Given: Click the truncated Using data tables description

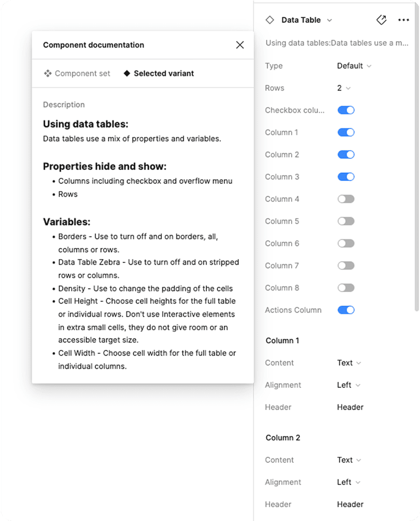Looking at the screenshot, I should (x=337, y=43).
